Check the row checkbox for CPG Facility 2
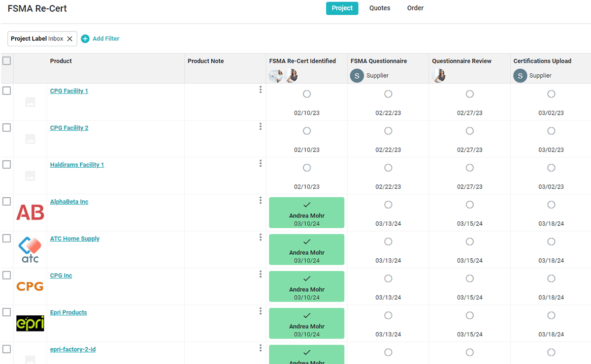 (x=6, y=127)
